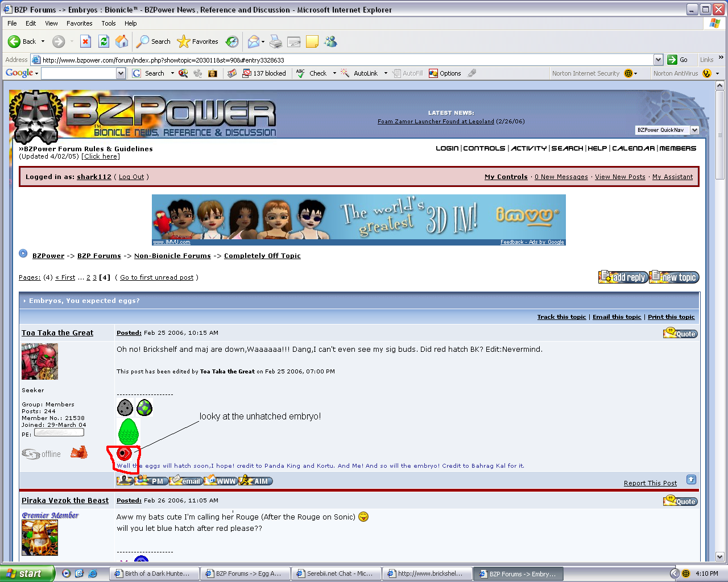Expand the Links toolbar chevron
This screenshot has height=582, width=728.
(721, 57)
